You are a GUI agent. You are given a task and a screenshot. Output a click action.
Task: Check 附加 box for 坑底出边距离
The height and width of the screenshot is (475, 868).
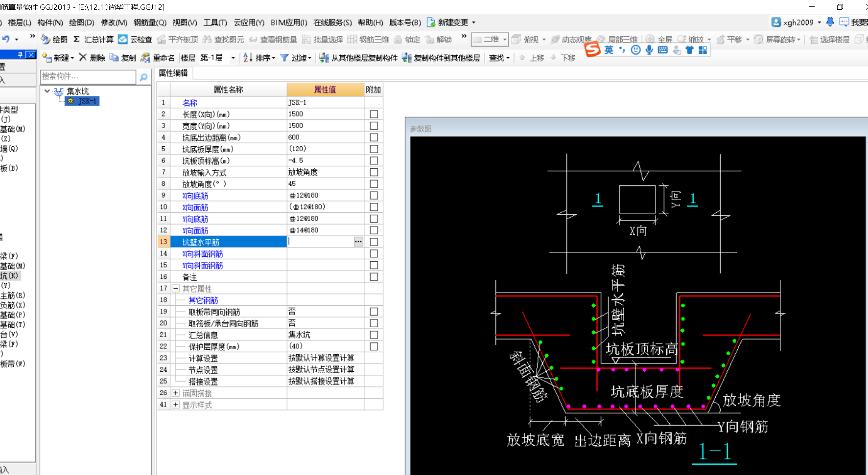(374, 137)
